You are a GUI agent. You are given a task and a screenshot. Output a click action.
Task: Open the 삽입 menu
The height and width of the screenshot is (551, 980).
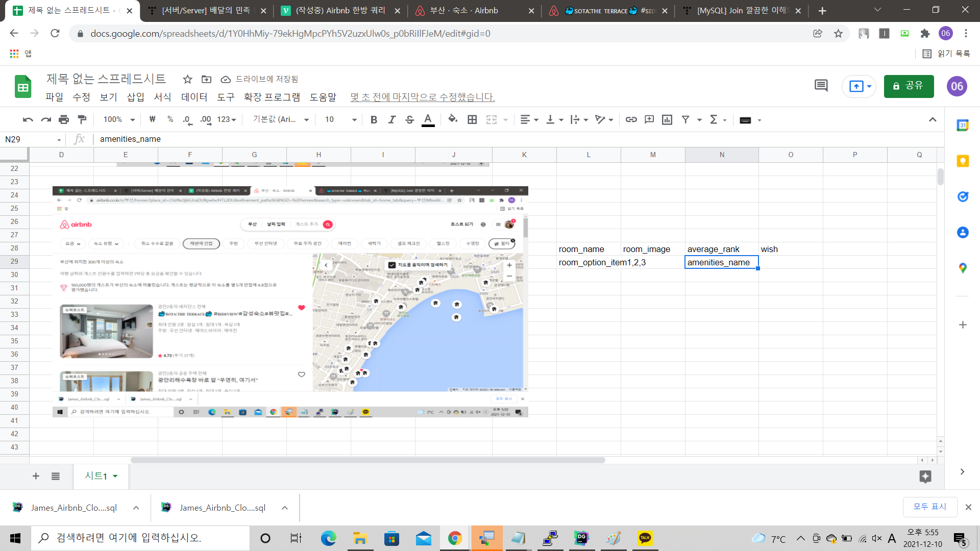[135, 97]
